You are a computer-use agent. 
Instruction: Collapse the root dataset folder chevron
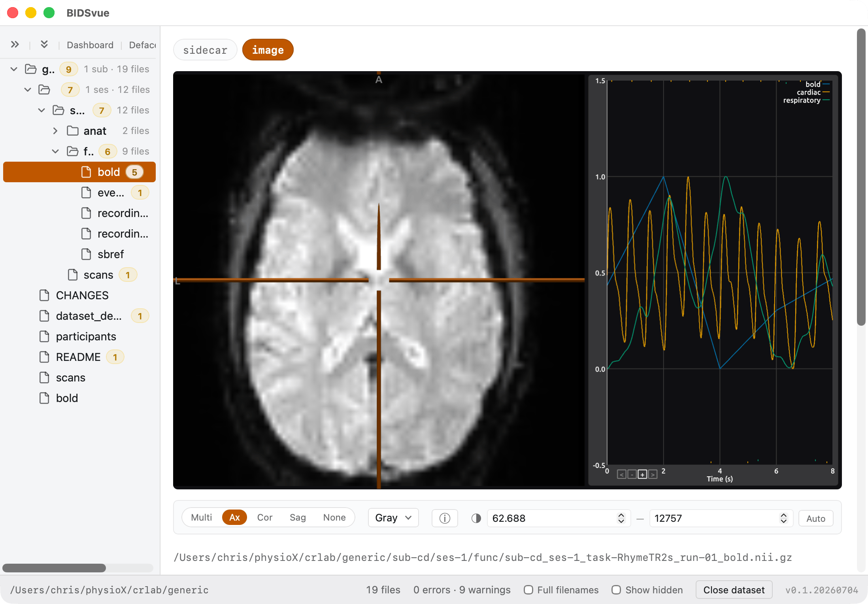(14, 69)
